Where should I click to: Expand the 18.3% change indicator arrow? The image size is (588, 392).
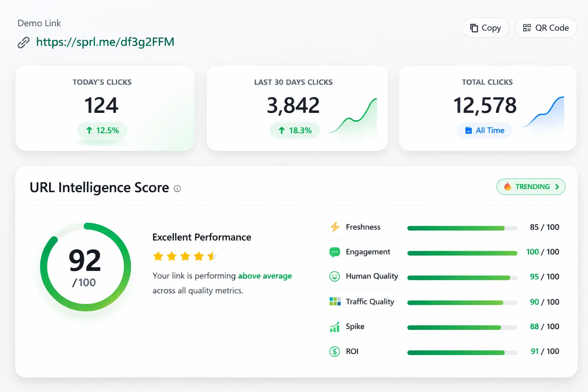coord(281,130)
